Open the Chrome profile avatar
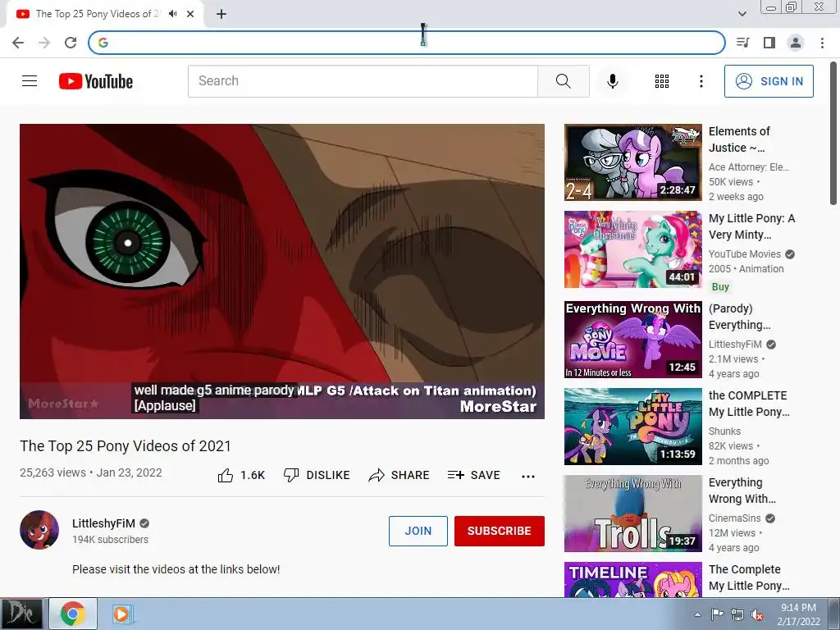Image resolution: width=840 pixels, height=630 pixels. [x=796, y=43]
